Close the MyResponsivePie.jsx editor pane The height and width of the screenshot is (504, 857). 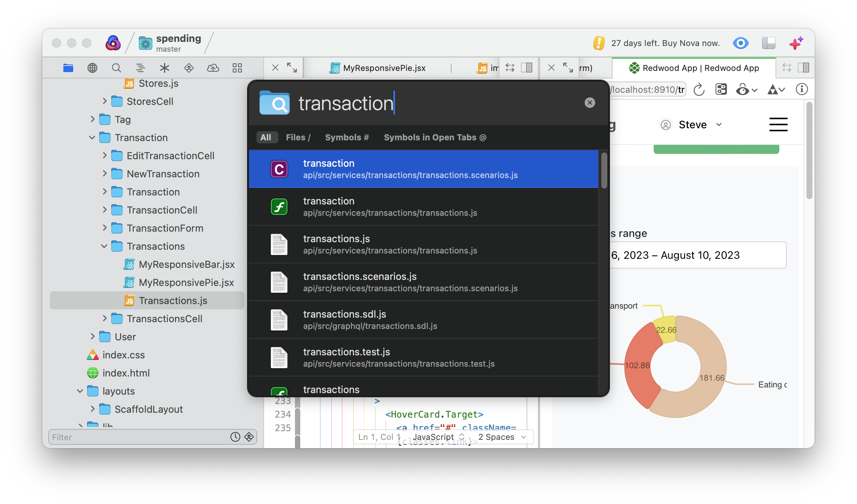(275, 68)
